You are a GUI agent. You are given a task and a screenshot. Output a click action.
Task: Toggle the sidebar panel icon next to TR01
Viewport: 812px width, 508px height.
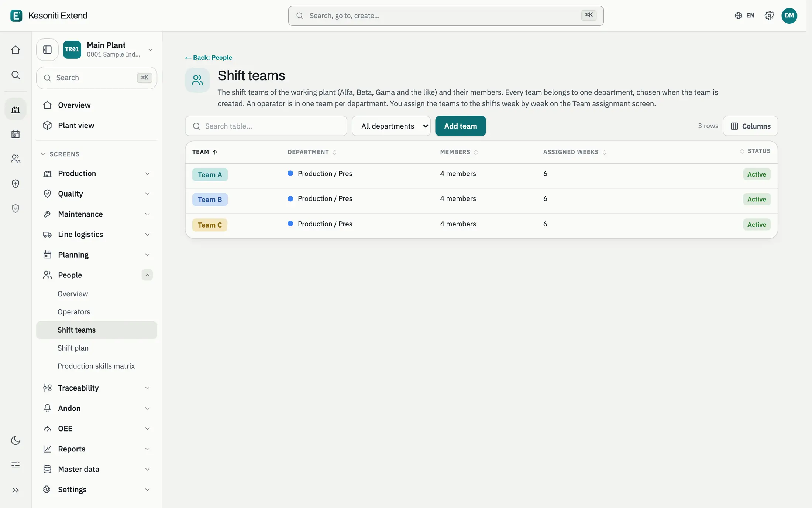tap(47, 50)
